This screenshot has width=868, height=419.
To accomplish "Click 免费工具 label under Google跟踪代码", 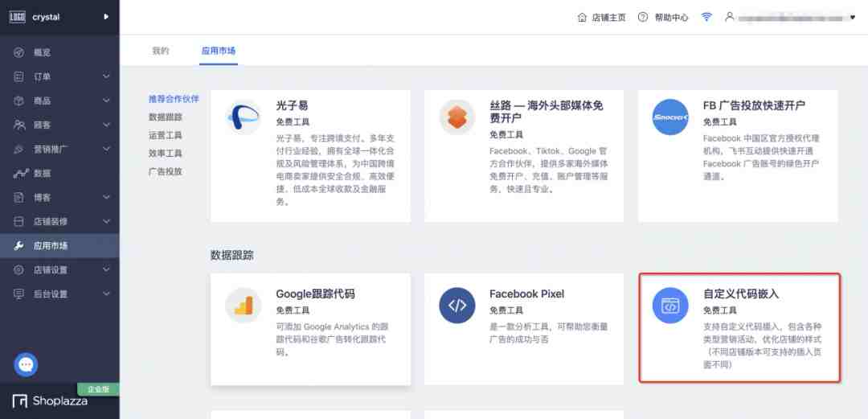I will click(x=293, y=310).
